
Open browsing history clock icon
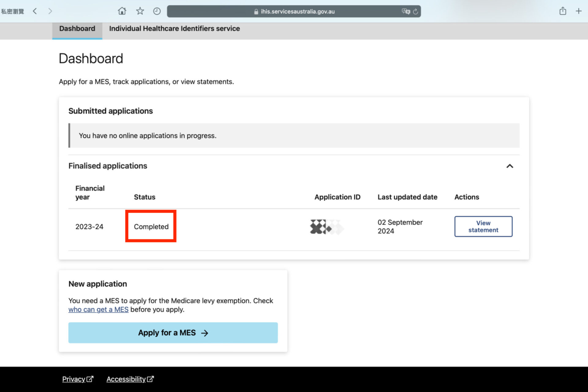(157, 11)
